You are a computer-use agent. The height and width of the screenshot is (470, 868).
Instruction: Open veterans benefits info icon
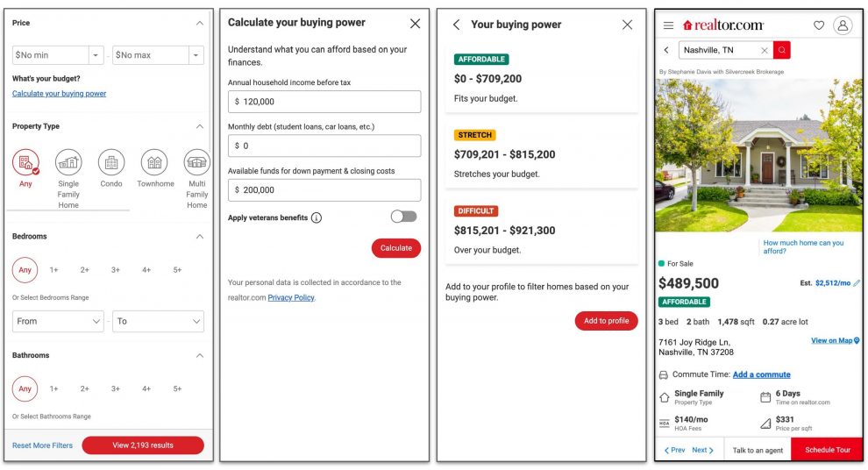click(x=317, y=217)
